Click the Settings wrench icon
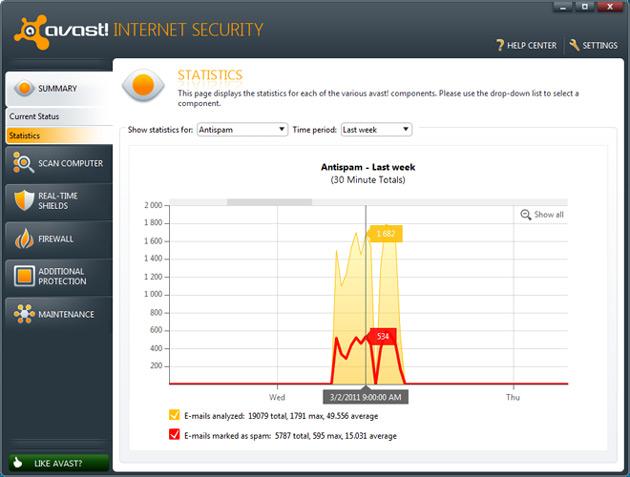 (x=574, y=45)
